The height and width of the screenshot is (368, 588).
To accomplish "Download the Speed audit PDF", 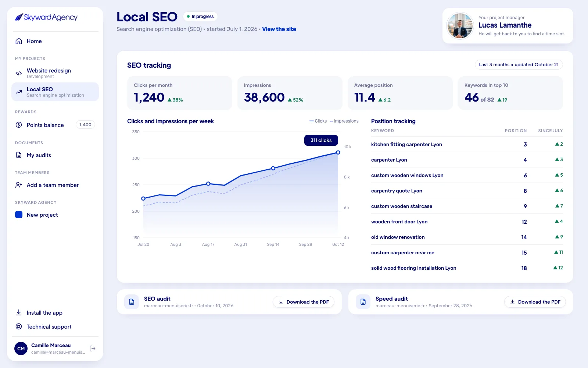I will click(535, 302).
